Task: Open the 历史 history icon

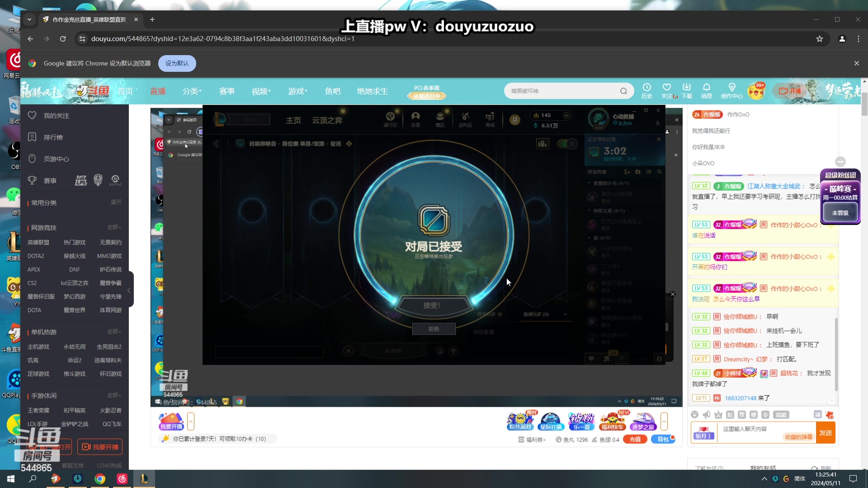Action: click(646, 90)
